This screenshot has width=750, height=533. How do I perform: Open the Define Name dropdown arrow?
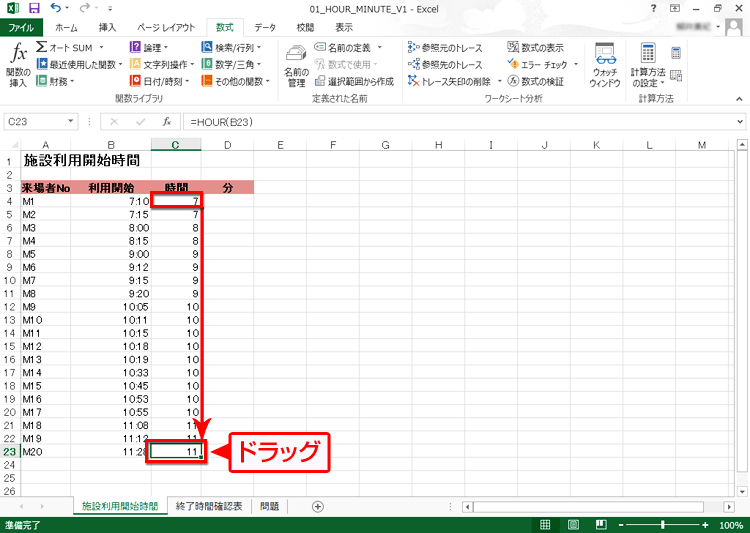click(x=380, y=47)
